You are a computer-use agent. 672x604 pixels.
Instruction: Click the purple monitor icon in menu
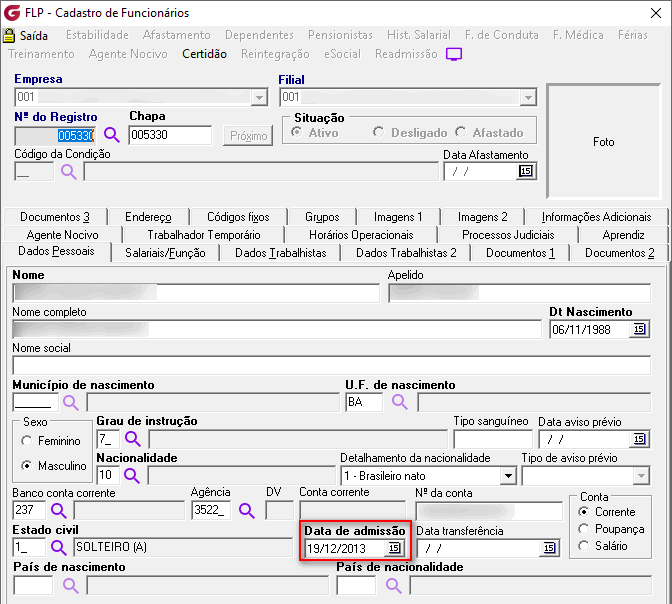click(x=454, y=54)
